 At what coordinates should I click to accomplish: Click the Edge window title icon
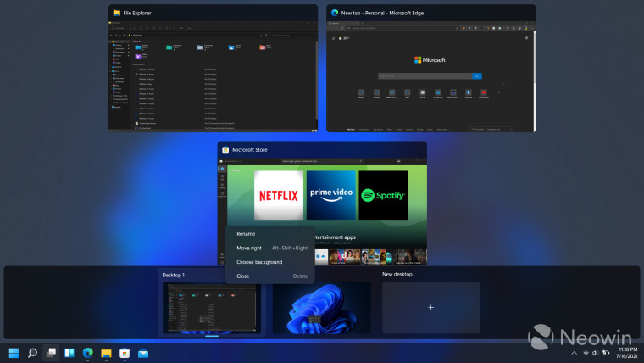click(x=335, y=13)
